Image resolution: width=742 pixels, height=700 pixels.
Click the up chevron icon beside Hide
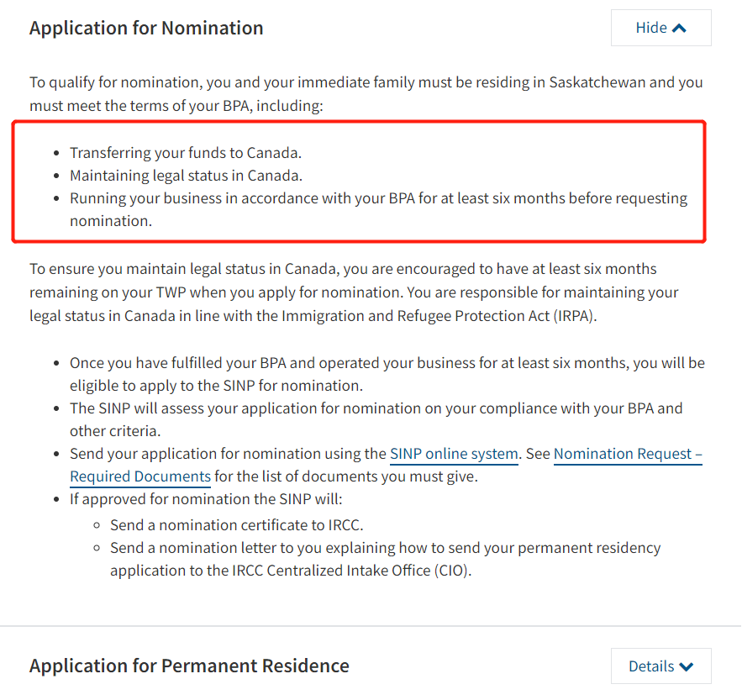tap(680, 28)
